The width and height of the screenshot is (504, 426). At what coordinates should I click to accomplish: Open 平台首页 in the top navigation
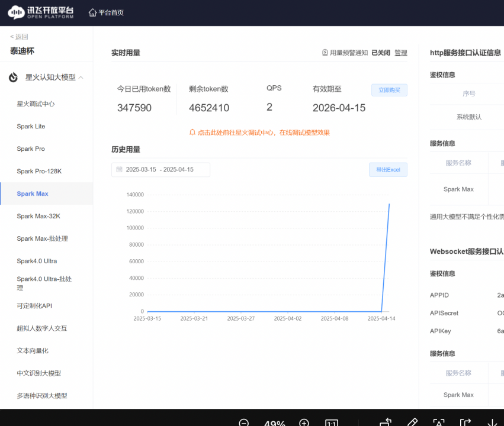[x=111, y=12]
